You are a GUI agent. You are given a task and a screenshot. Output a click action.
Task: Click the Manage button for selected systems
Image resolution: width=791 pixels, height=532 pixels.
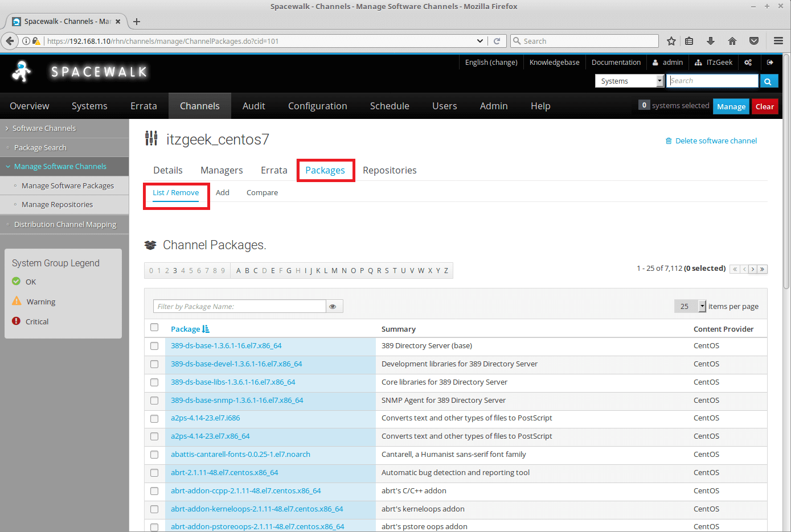tap(731, 106)
